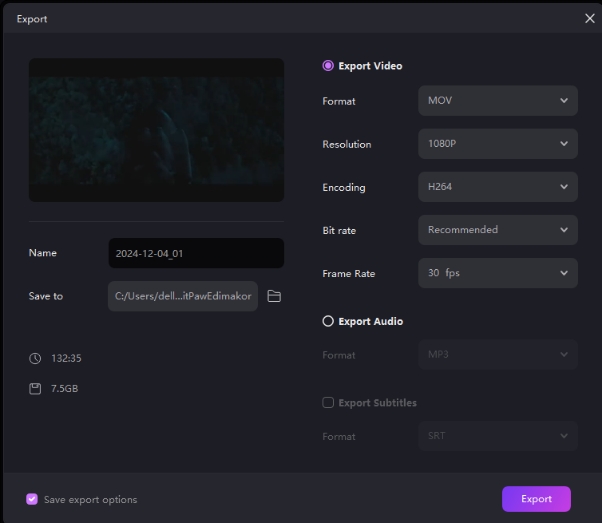Click the file size disk icon

point(35,388)
